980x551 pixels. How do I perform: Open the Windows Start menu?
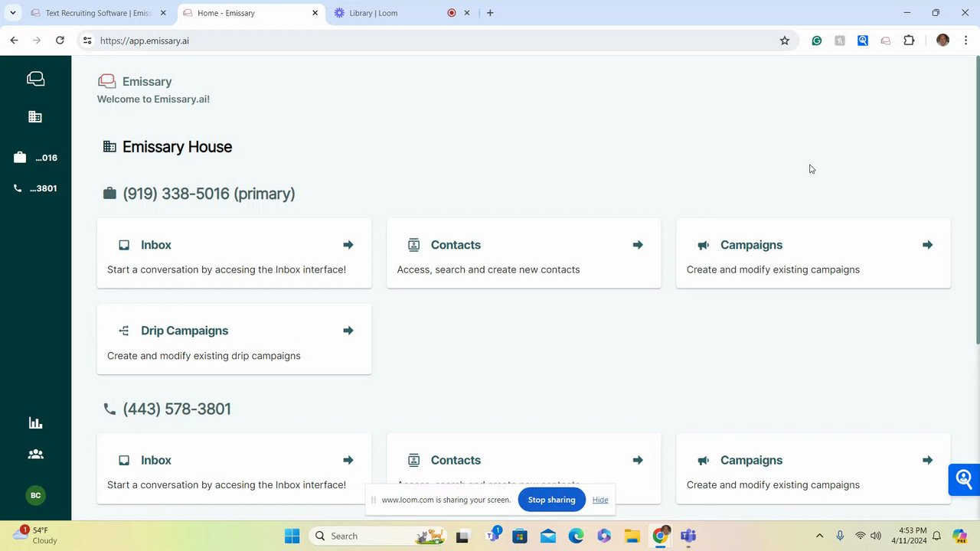tap(292, 536)
